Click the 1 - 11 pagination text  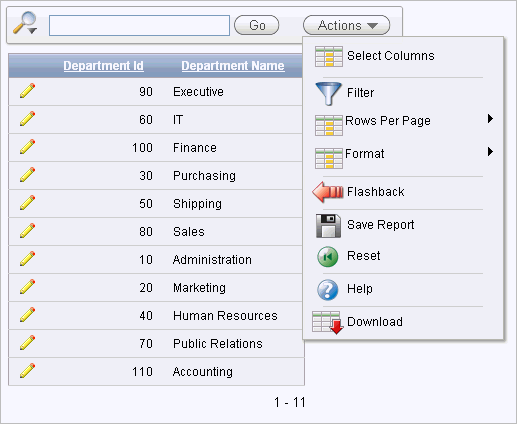(x=290, y=402)
